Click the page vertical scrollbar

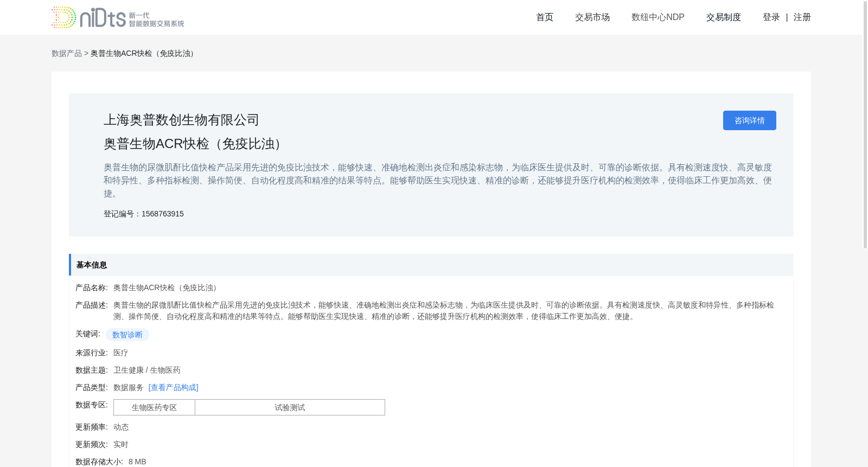865,125
